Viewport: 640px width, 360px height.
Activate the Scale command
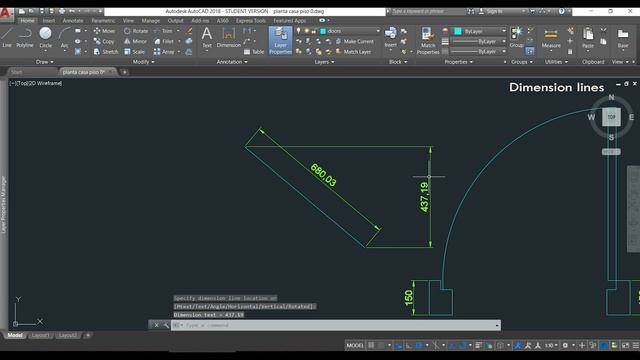(x=134, y=52)
